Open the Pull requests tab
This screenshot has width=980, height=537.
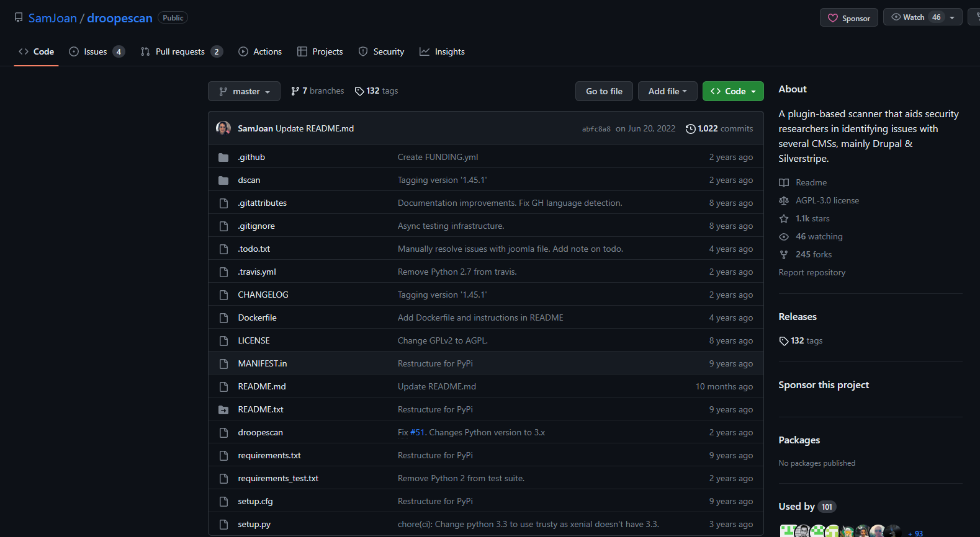[x=182, y=51]
